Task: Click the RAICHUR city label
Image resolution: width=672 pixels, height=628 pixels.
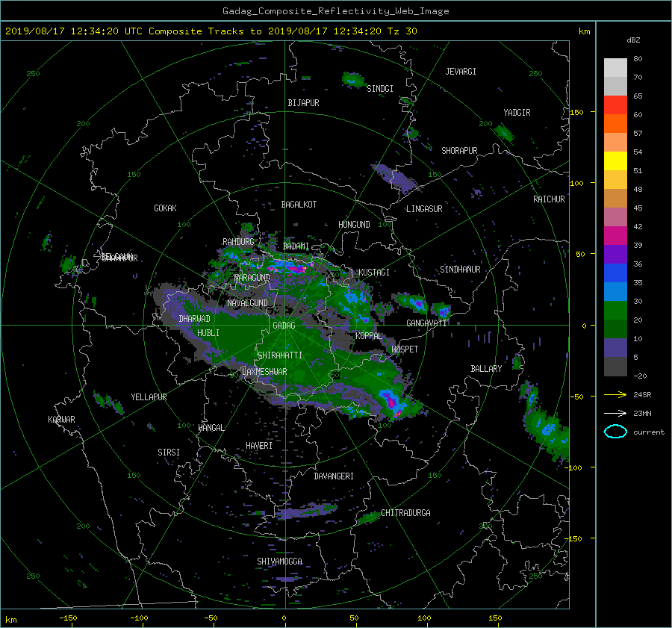Action: [549, 199]
